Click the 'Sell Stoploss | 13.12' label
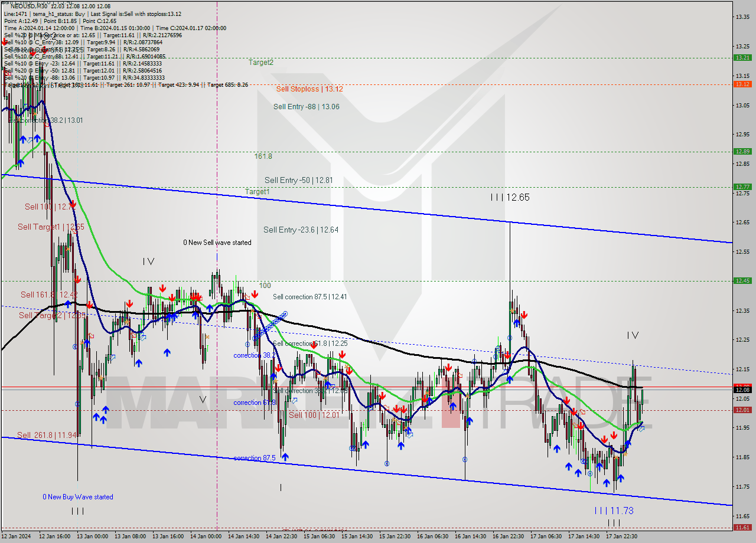This screenshot has width=756, height=543. pos(309,89)
